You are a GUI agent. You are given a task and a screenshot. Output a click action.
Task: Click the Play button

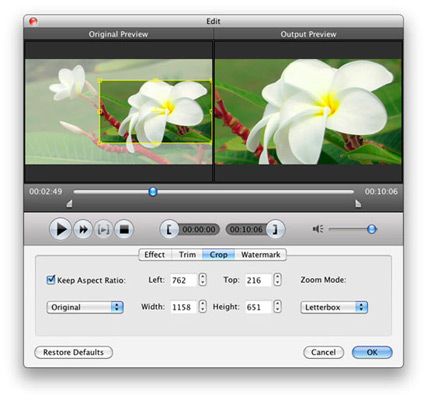[x=60, y=229]
